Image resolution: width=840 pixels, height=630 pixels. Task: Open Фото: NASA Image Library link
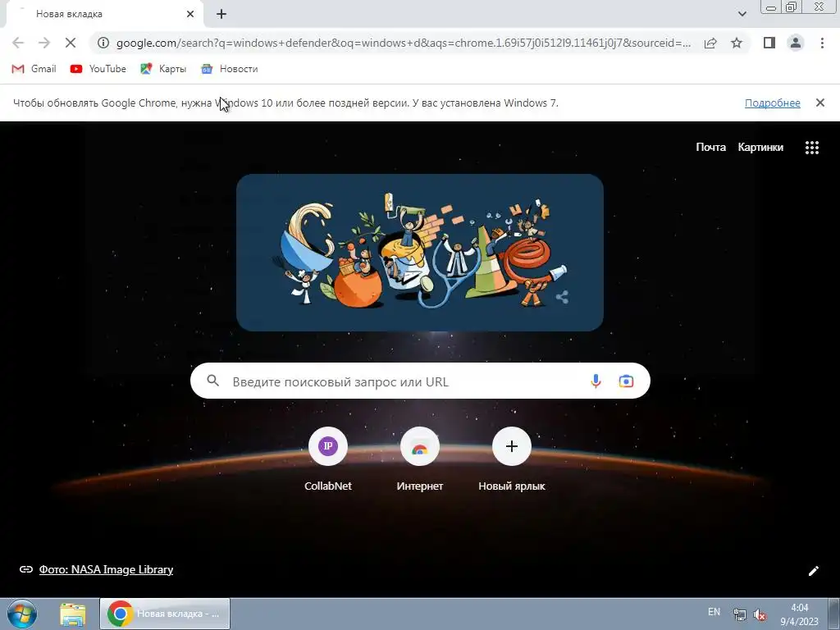(106, 569)
